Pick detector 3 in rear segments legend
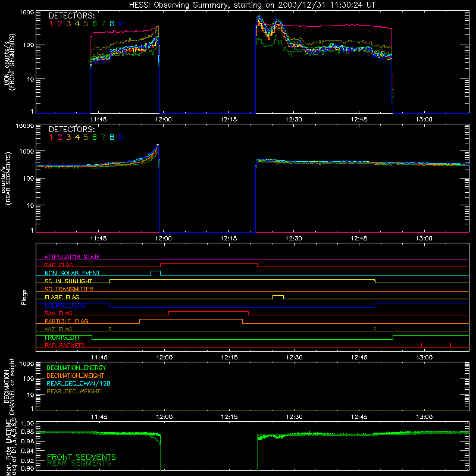 68,137
